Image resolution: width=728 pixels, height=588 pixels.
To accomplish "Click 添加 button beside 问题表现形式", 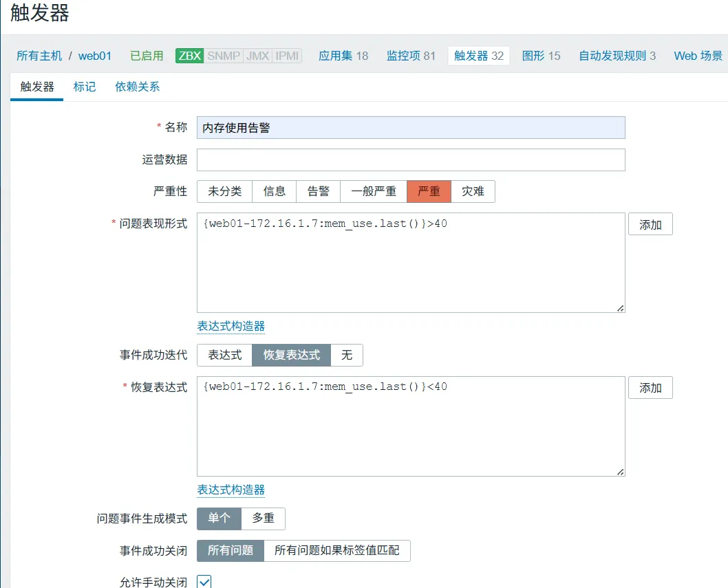I will tap(650, 224).
